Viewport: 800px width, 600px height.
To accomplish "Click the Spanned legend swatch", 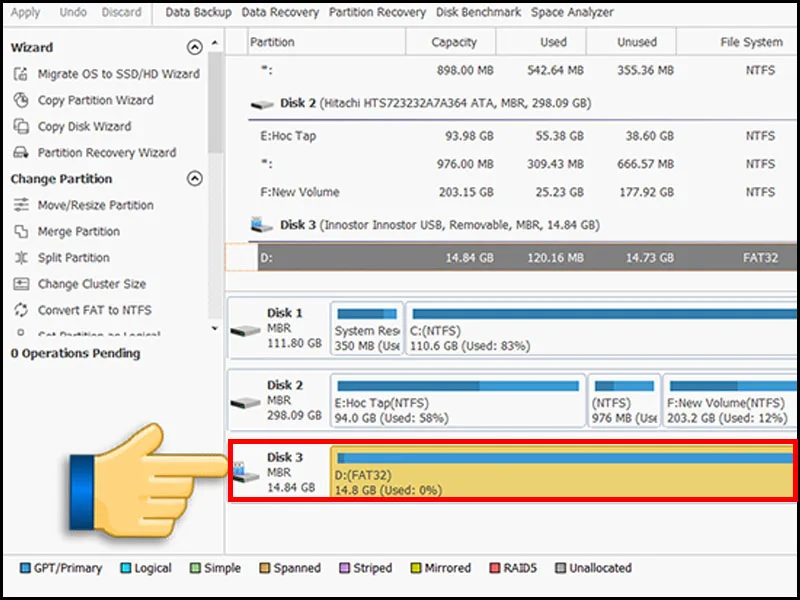I will click(x=264, y=568).
